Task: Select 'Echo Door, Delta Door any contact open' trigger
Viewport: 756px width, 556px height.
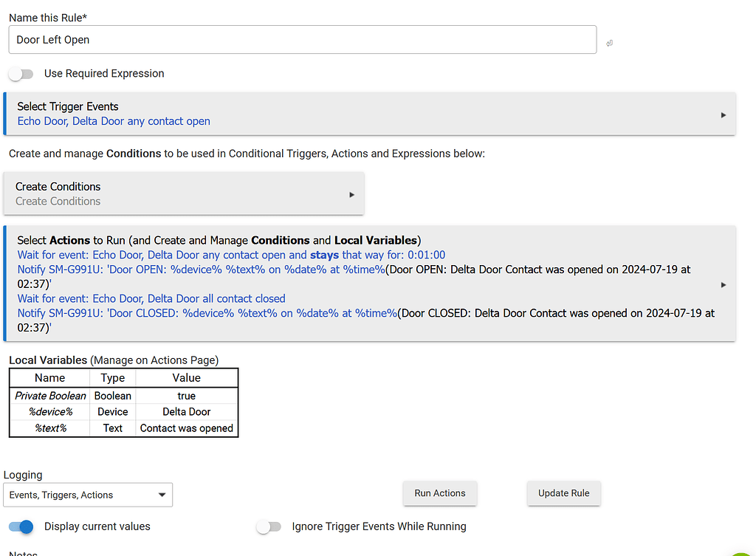Action: 114,122
